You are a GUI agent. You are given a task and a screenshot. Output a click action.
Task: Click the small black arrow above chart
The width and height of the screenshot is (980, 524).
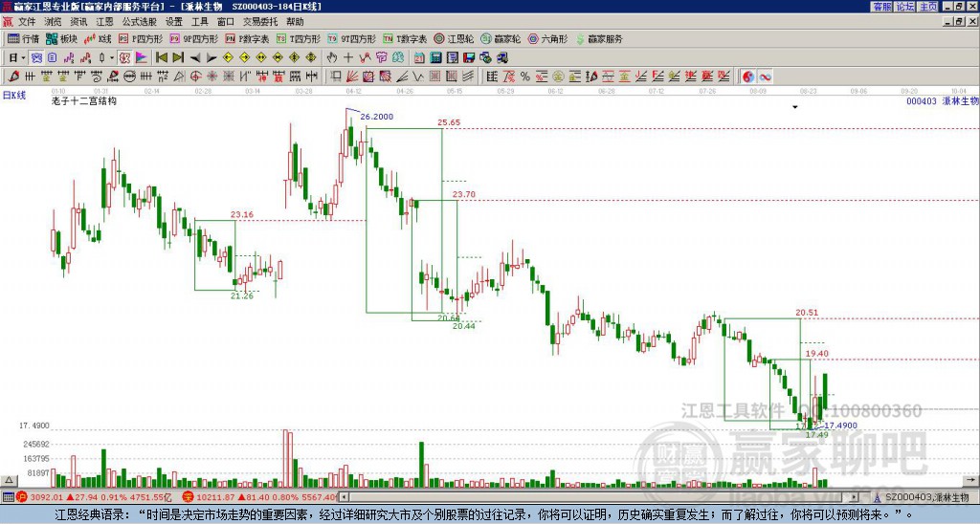[795, 107]
